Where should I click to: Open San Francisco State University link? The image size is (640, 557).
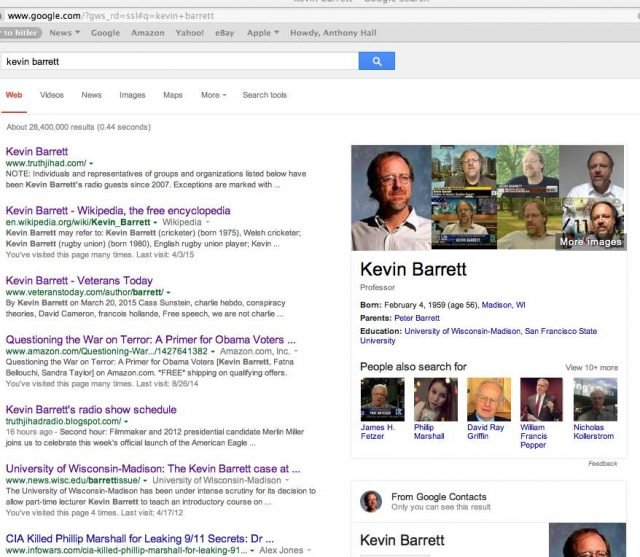(x=478, y=336)
